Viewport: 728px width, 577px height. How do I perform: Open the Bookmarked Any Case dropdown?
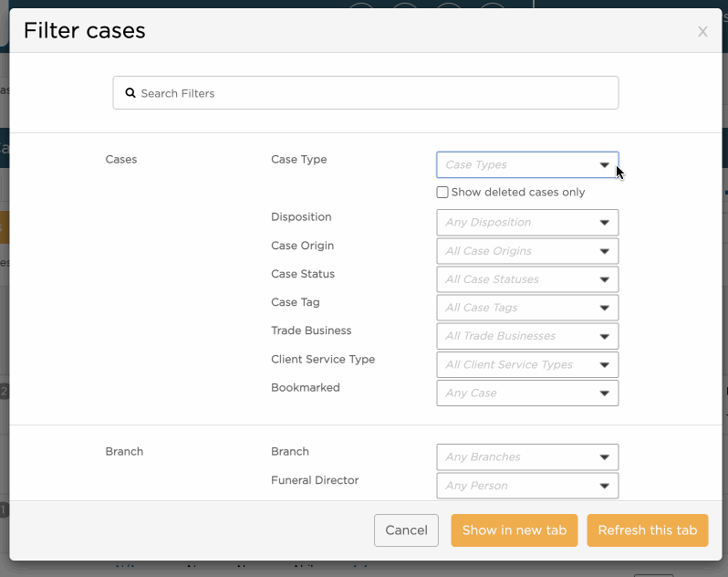pyautogui.click(x=527, y=393)
